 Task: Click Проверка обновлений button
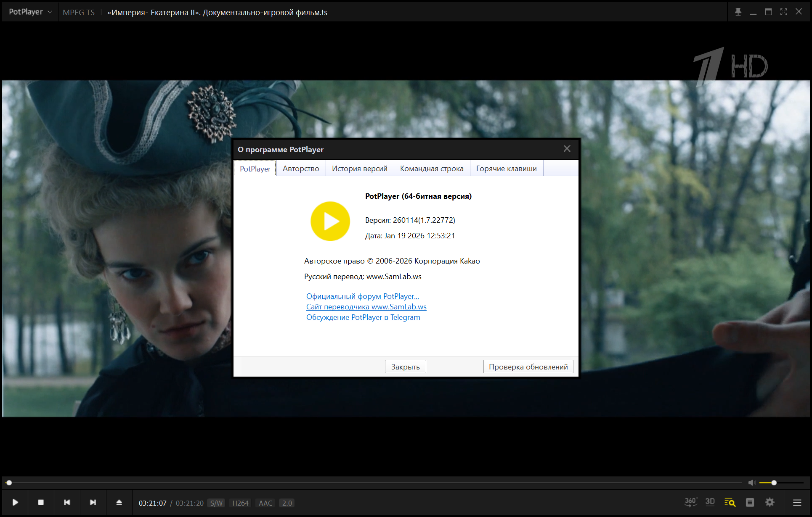coord(528,367)
